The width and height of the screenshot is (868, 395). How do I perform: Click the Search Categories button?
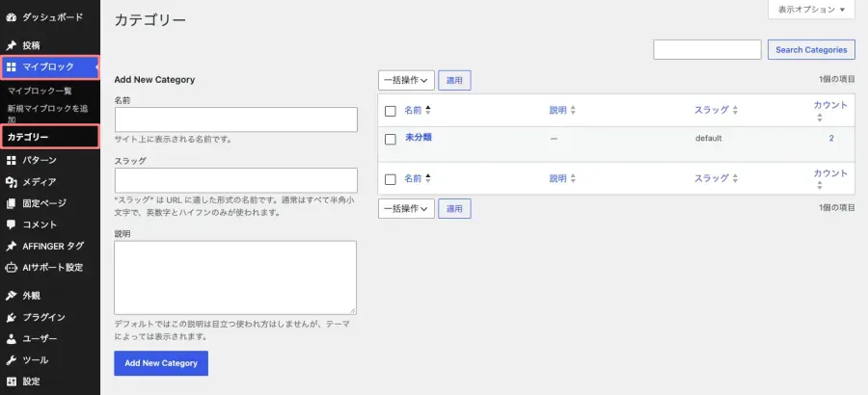(x=811, y=50)
